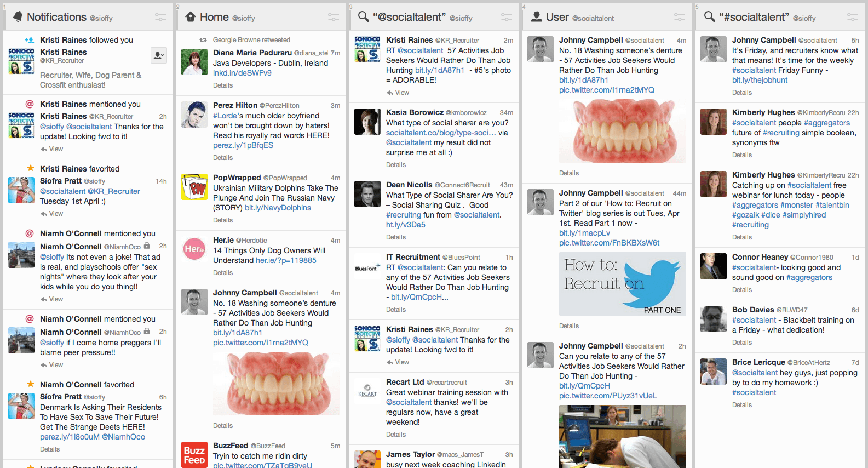
Task: Click BluesPoint logo avatar
Action: 367,266
